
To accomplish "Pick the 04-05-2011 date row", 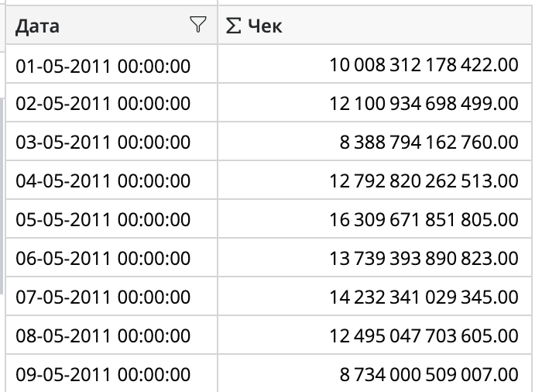I will pos(103,181).
